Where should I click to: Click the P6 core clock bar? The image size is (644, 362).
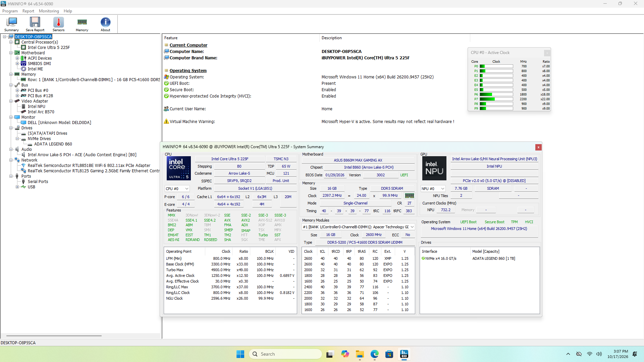click(496, 95)
